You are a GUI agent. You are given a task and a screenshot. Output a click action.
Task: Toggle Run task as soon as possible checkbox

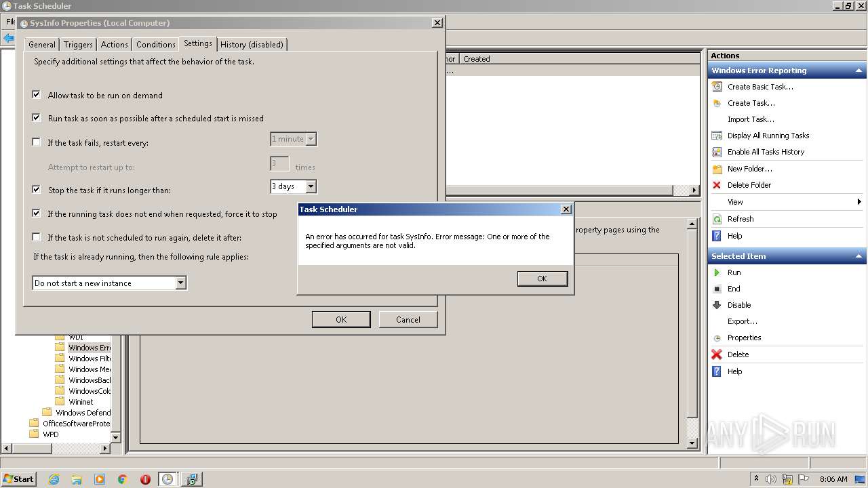(37, 118)
